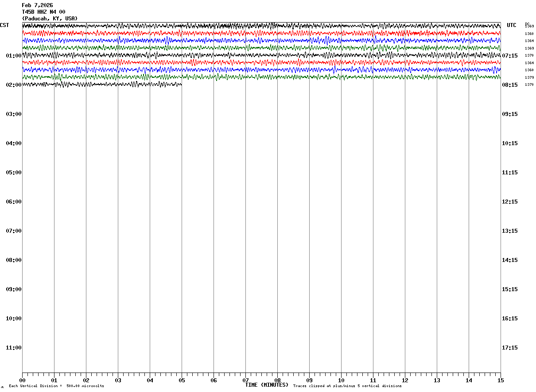Screen dimensions: 536x392
Task: Click the "03:00" CST time label
Action: point(14,114)
